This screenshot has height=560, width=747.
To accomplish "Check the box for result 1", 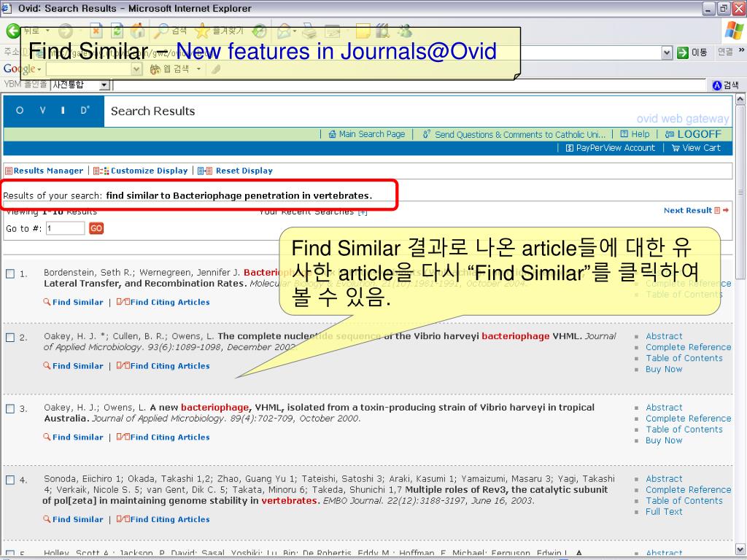I will click(x=10, y=273).
